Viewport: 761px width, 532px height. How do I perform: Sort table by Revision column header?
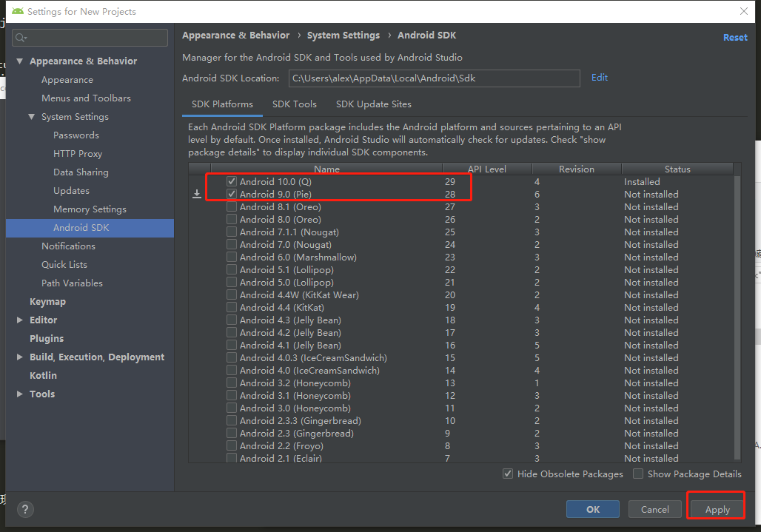click(577, 169)
